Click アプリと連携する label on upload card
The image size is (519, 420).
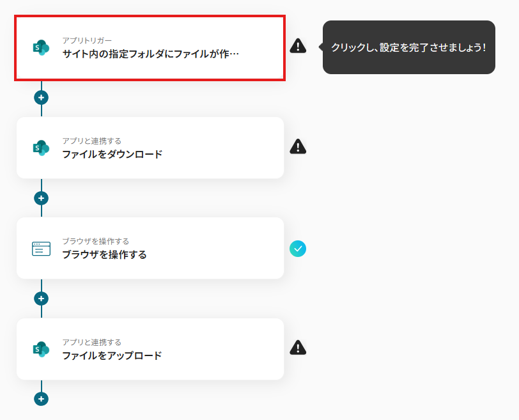(91, 342)
